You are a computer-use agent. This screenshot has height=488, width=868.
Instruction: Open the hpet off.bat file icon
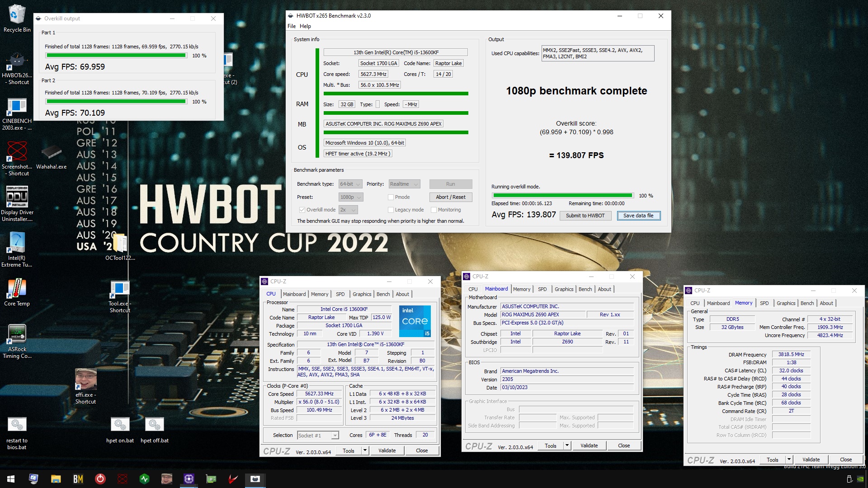(154, 430)
